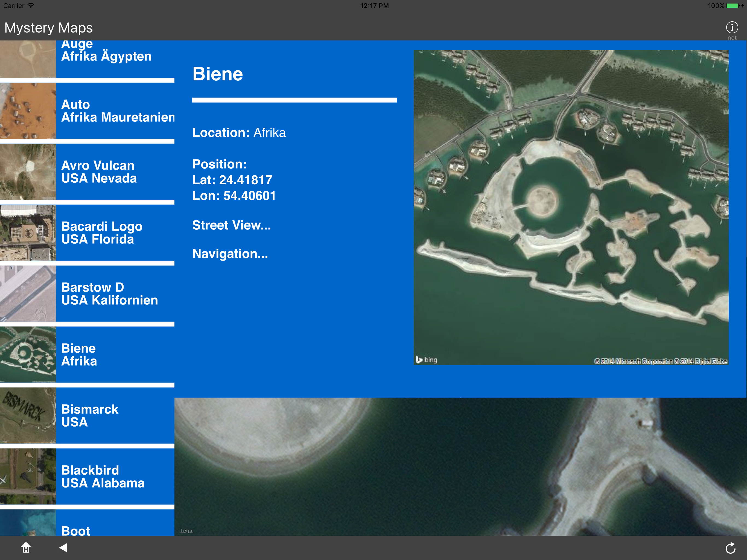
Task: Click the Bing logo on satellite image
Action: [427, 360]
